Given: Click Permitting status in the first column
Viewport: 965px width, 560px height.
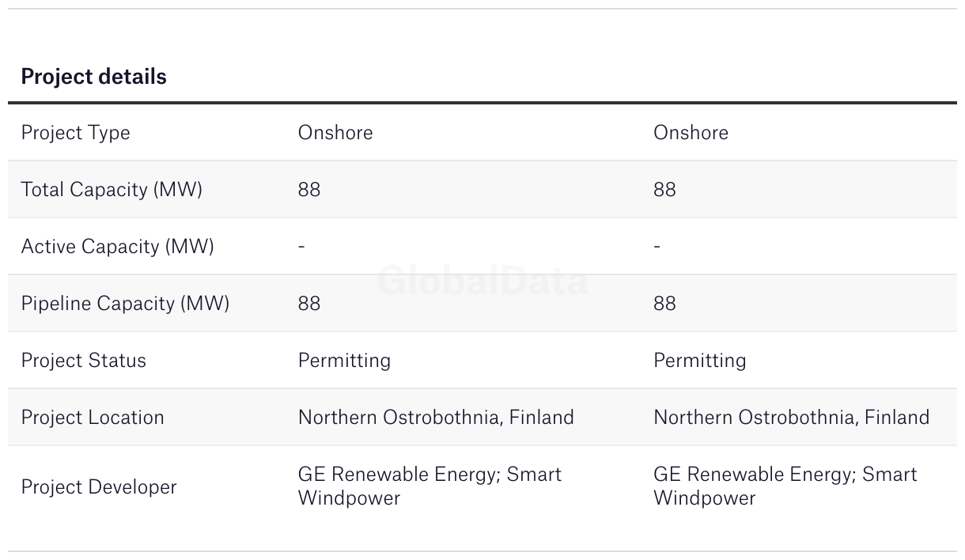Looking at the screenshot, I should point(344,361).
